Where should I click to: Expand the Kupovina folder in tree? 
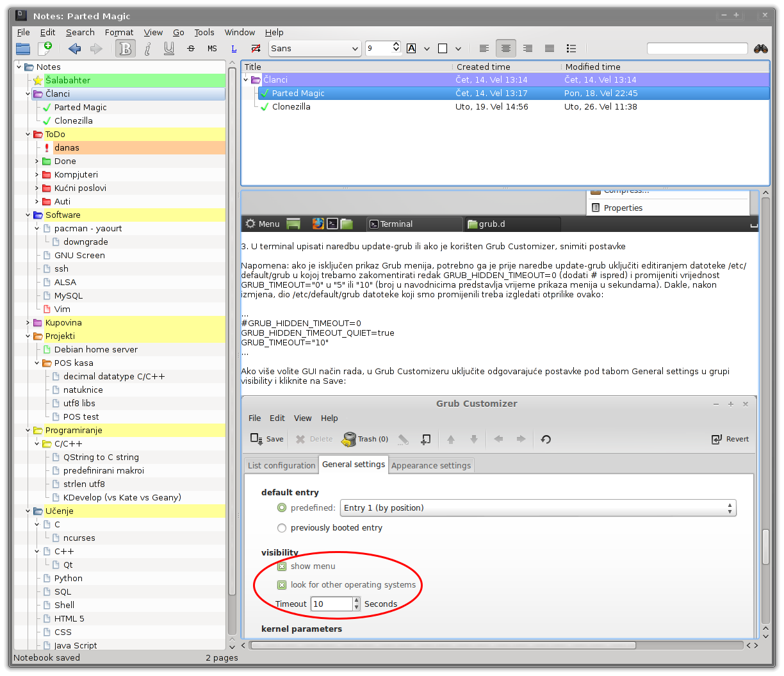tap(28, 323)
